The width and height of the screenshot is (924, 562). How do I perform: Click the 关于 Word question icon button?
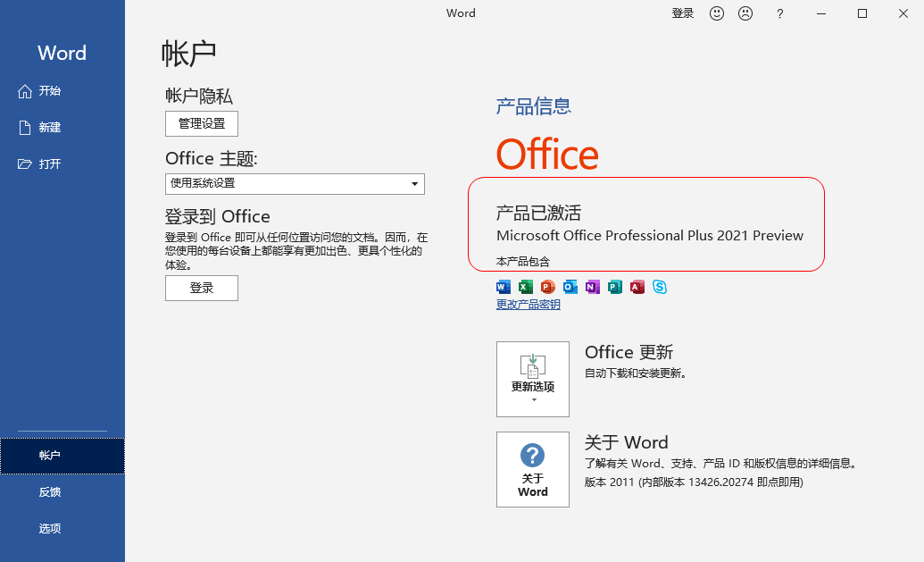[x=532, y=469]
